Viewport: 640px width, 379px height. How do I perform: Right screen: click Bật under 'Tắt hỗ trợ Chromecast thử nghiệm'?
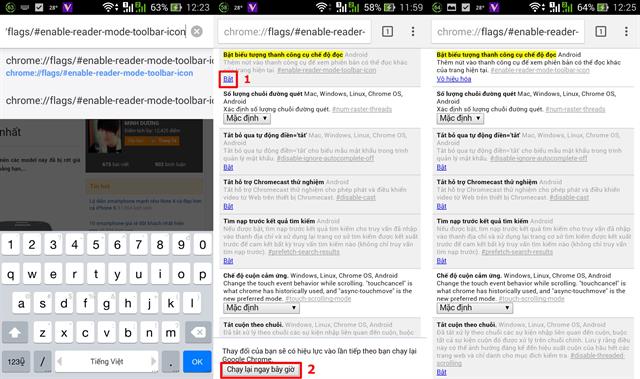tap(442, 206)
